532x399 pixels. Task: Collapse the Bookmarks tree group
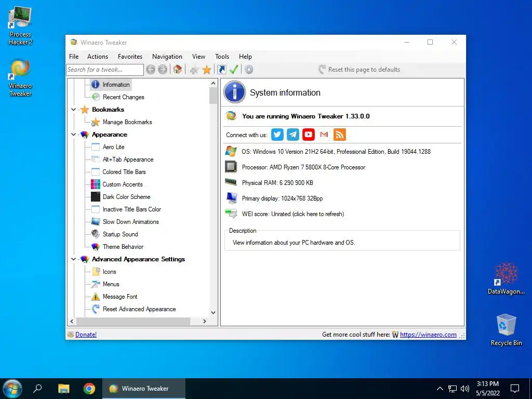point(73,110)
